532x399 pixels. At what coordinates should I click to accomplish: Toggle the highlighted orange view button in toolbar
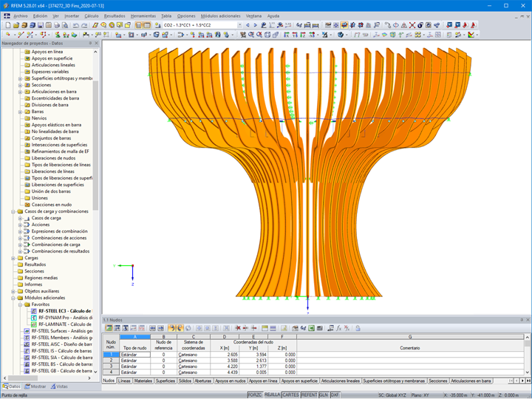344,25
